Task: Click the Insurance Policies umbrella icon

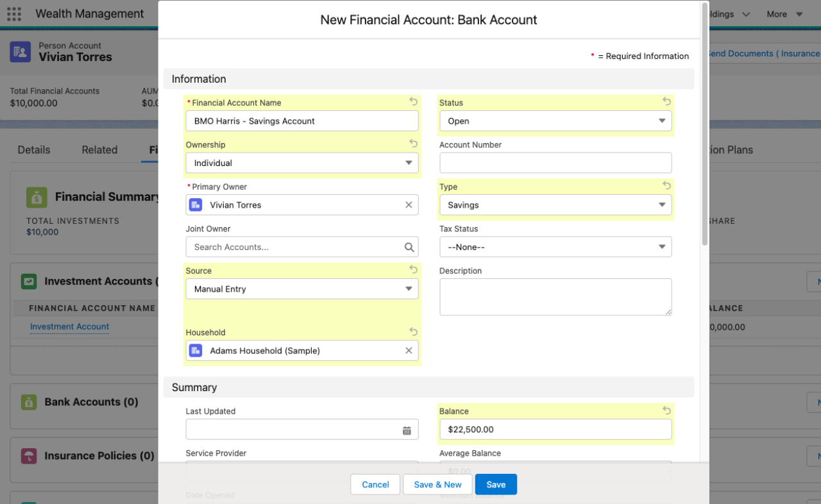Action: click(x=28, y=456)
